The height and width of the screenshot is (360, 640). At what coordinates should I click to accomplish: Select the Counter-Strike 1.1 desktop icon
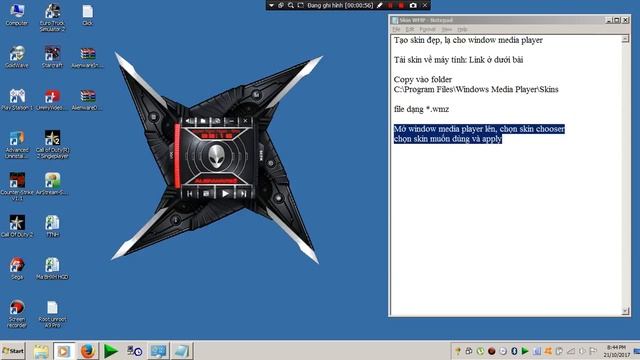pyautogui.click(x=17, y=187)
